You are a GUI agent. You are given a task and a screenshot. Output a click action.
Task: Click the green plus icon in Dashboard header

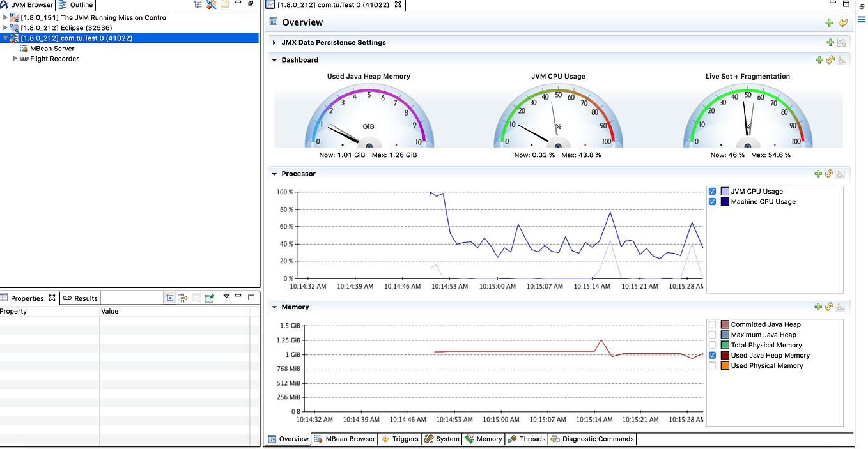point(819,60)
